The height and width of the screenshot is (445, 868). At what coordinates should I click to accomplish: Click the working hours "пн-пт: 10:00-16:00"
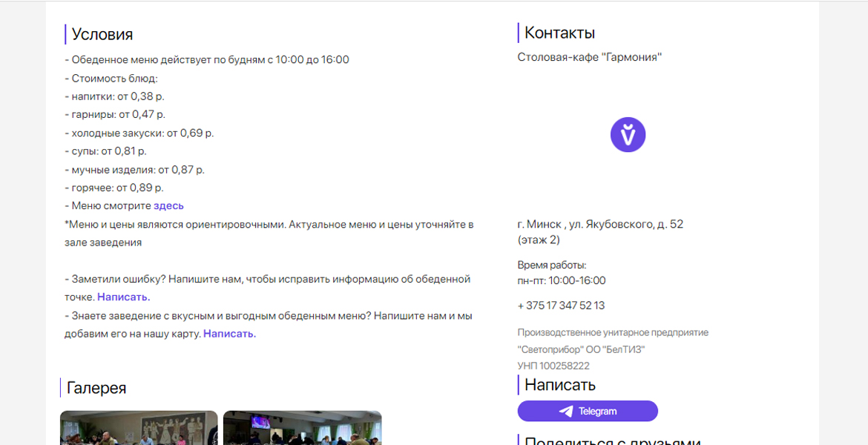pos(562,280)
